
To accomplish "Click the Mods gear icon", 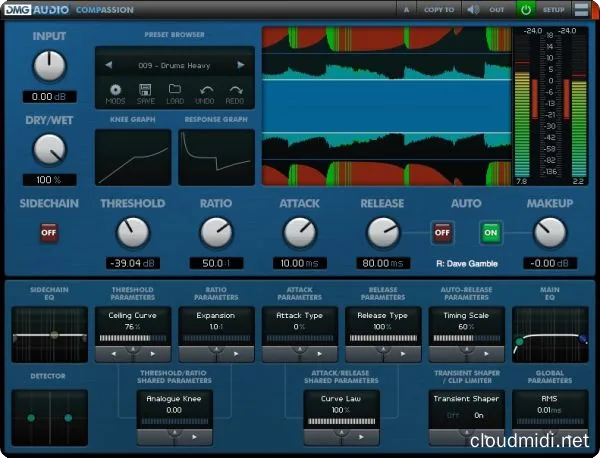I will point(115,90).
